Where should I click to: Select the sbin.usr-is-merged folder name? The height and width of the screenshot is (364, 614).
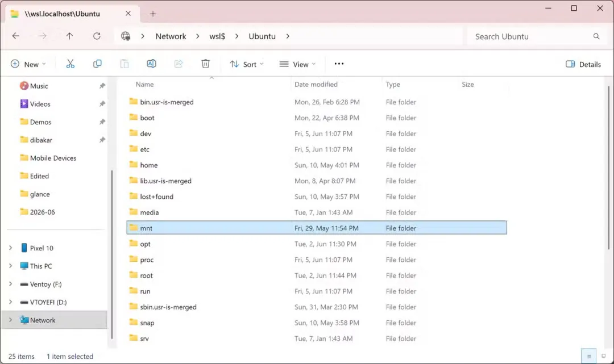[x=168, y=307]
